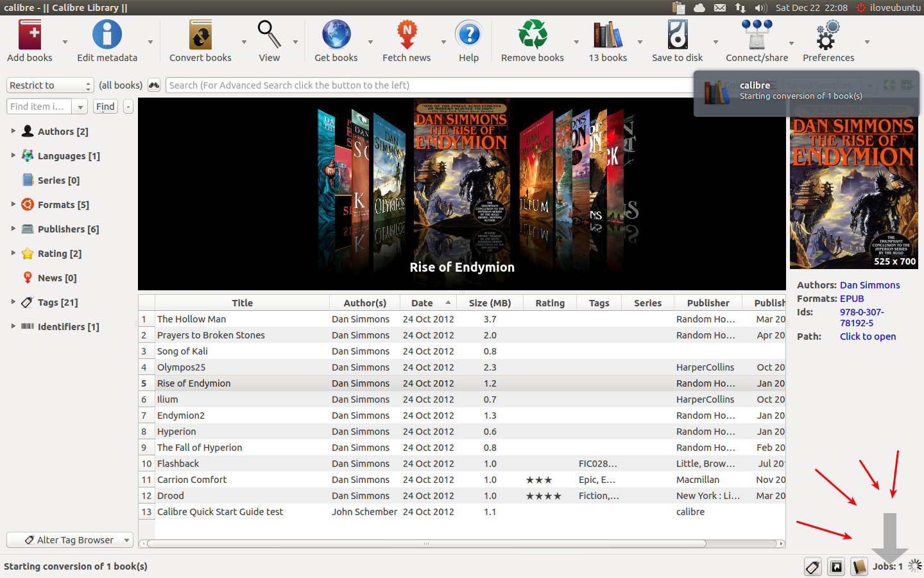Open the 13 books library icon
Viewport: 924px width, 578px height.
(608, 35)
